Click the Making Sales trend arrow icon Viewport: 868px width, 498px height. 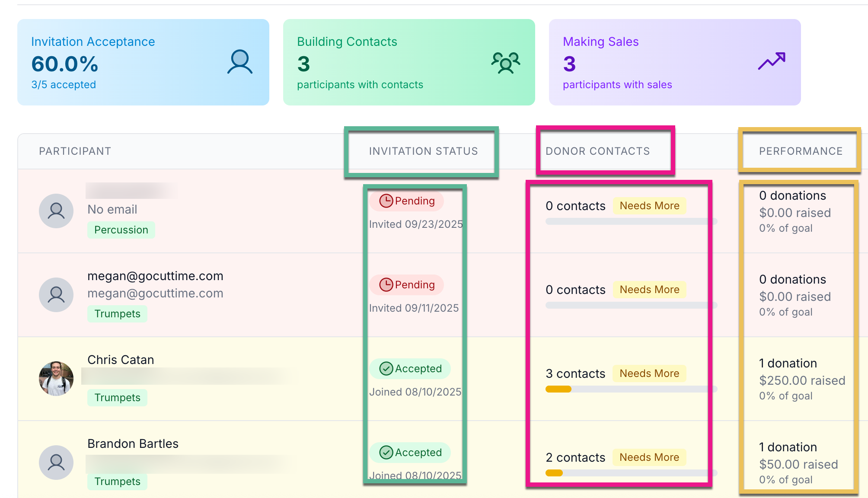click(x=772, y=61)
